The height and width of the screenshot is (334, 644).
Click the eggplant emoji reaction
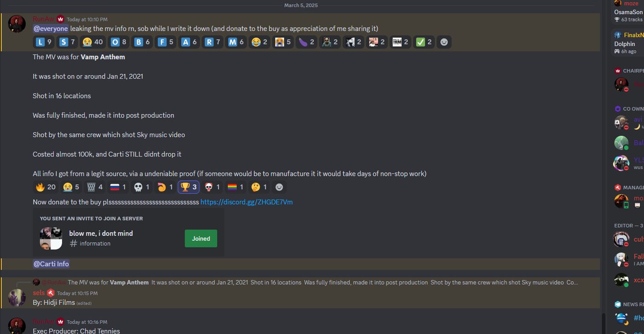(x=306, y=42)
